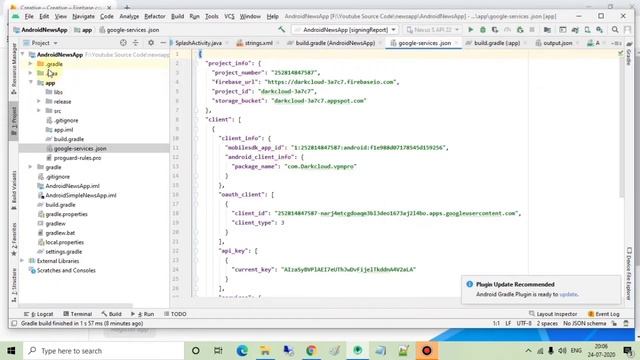Expand the .gradle folder
640x360 pixels.
coord(30,64)
